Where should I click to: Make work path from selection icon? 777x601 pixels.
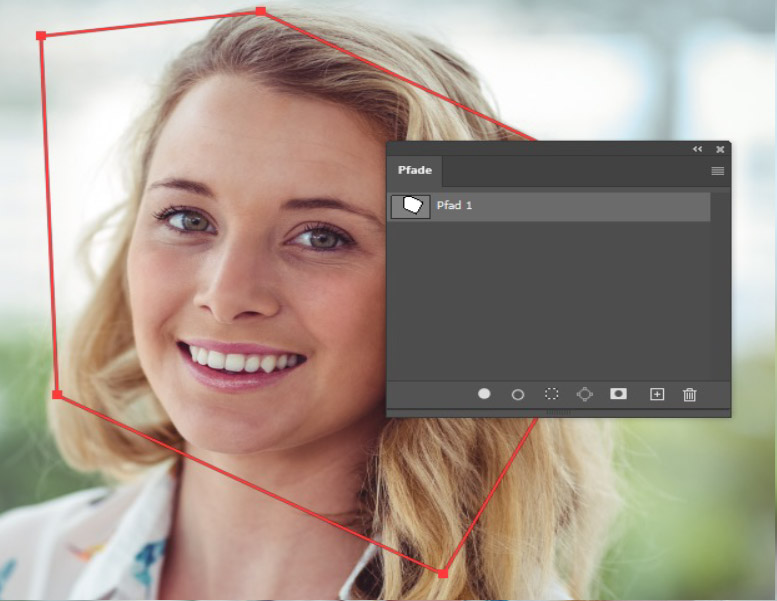(585, 394)
